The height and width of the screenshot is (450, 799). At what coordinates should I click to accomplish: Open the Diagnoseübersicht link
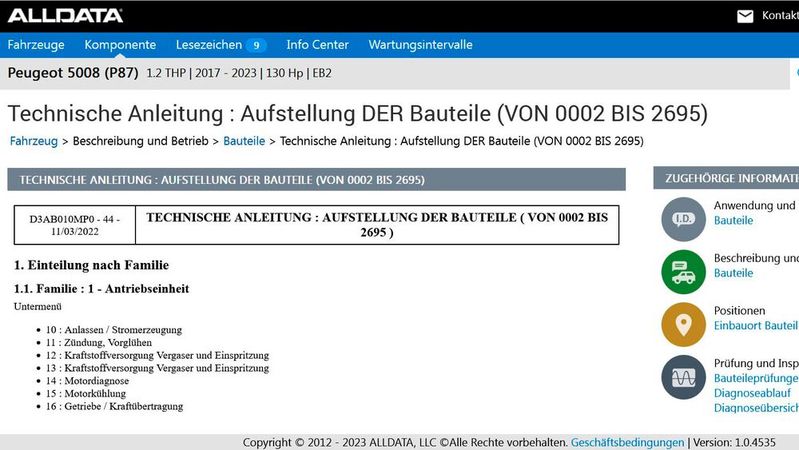(x=756, y=408)
